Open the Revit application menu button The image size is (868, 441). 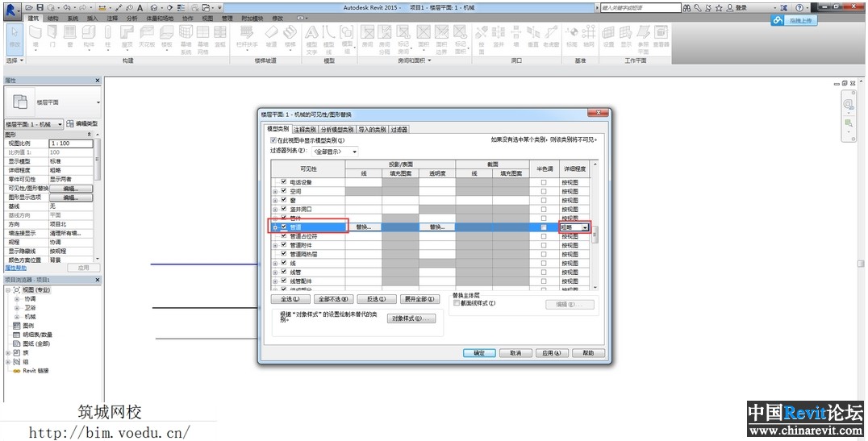(11, 10)
